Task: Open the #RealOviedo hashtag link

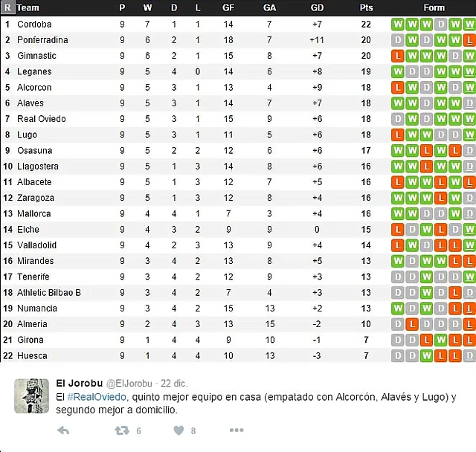Action: pos(97,397)
